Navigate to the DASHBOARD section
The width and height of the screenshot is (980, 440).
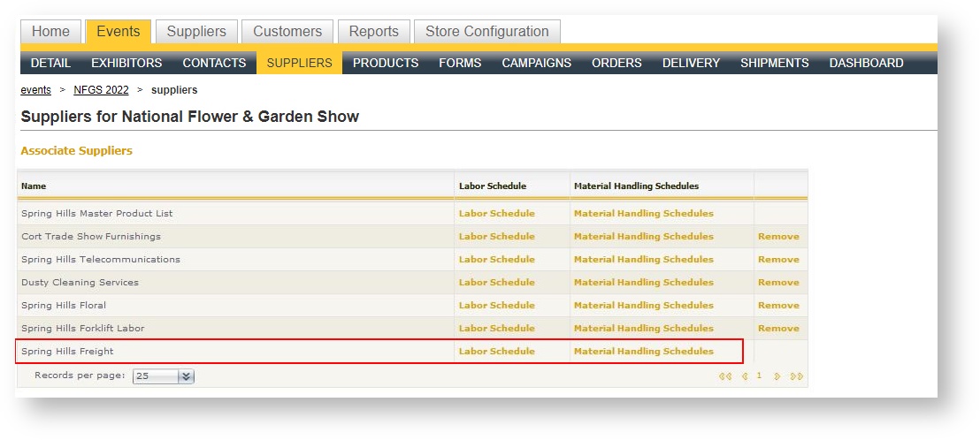pos(866,63)
